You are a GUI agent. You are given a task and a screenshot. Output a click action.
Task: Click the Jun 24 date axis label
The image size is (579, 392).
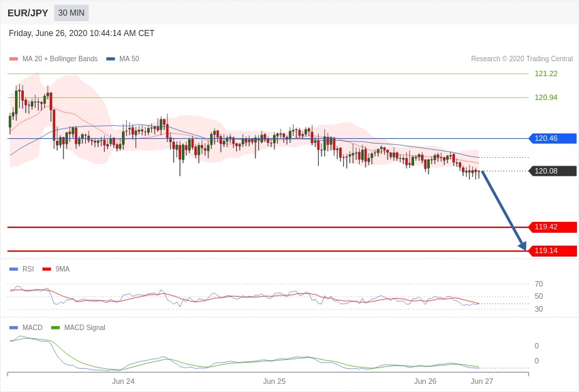123,381
